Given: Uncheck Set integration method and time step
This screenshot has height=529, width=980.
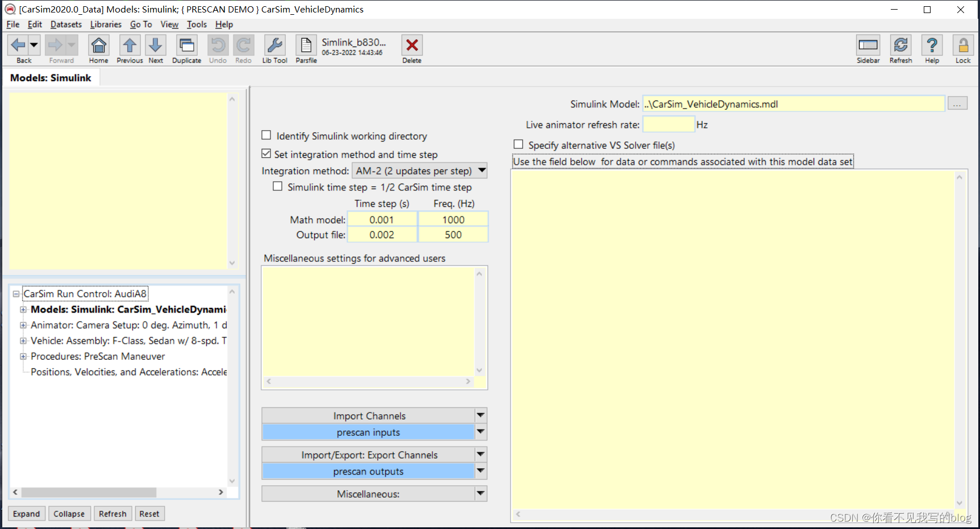Looking at the screenshot, I should 266,153.
